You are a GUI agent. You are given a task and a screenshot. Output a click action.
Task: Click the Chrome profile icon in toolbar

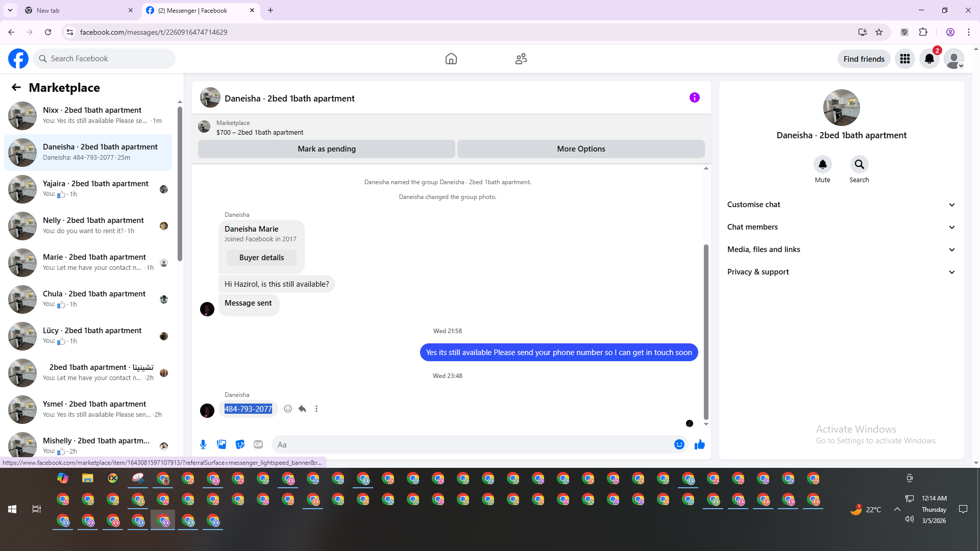coord(950,32)
